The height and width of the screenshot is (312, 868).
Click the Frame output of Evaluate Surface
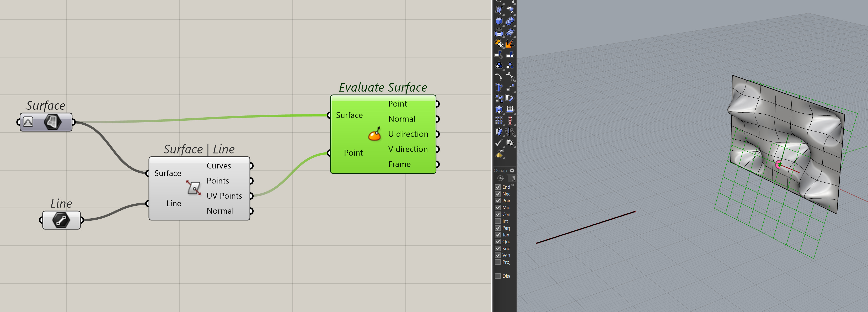click(399, 164)
